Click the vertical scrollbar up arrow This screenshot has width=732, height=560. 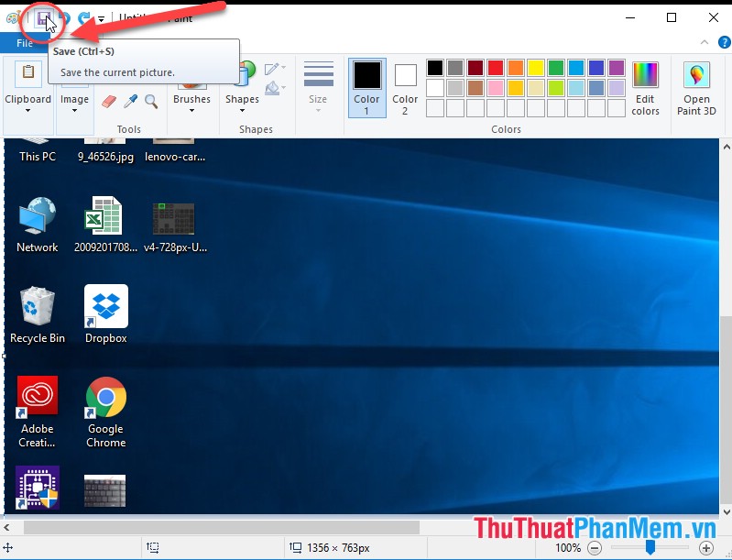727,147
